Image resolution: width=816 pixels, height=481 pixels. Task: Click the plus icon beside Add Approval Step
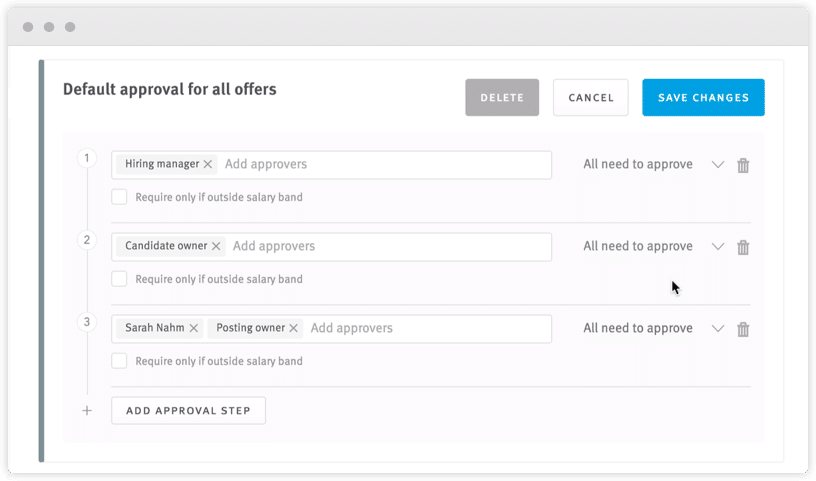tap(87, 411)
